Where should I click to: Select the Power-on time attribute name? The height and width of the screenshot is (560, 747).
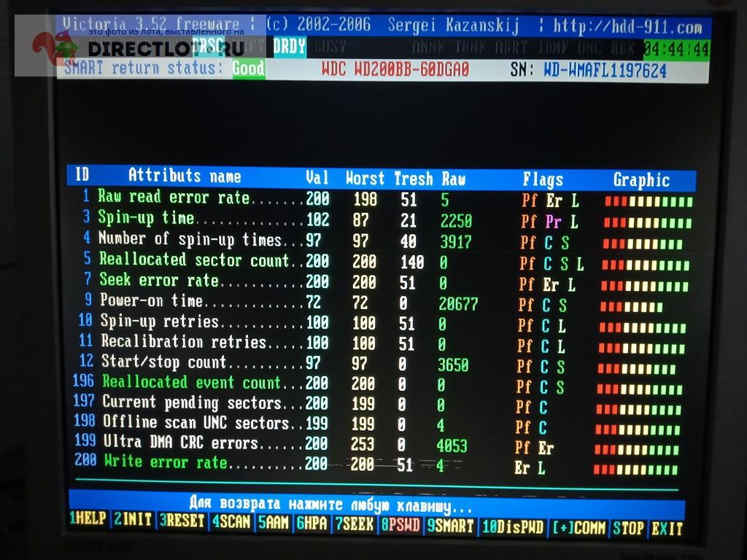tap(152, 300)
